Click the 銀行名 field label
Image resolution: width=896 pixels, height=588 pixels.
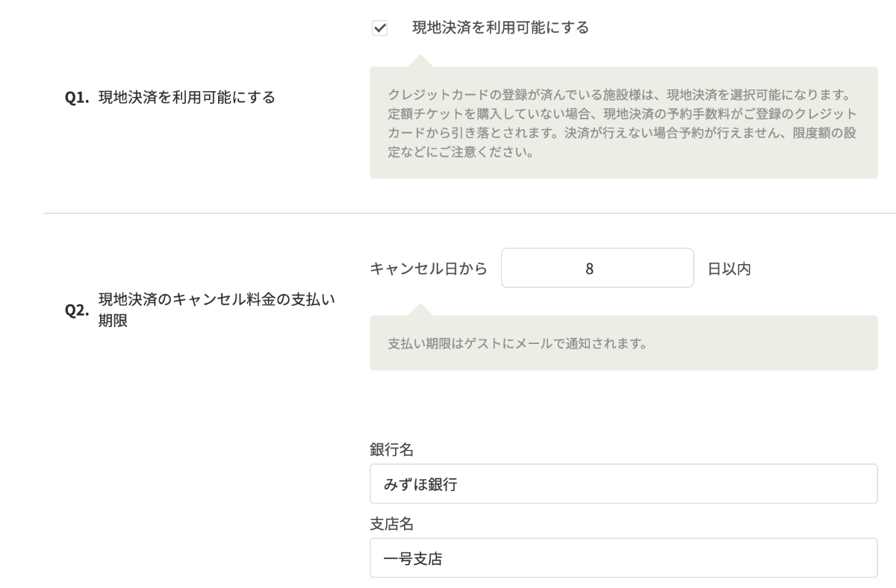(x=392, y=449)
